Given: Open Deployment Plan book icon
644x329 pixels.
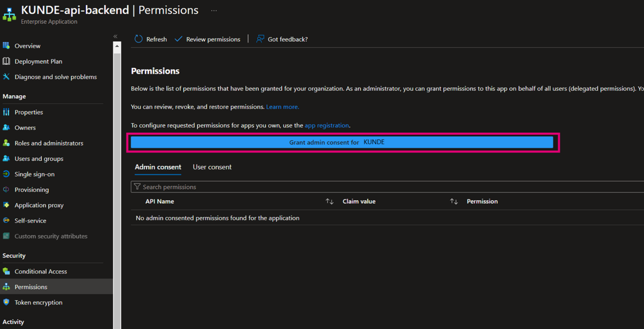Looking at the screenshot, I should (x=6, y=61).
